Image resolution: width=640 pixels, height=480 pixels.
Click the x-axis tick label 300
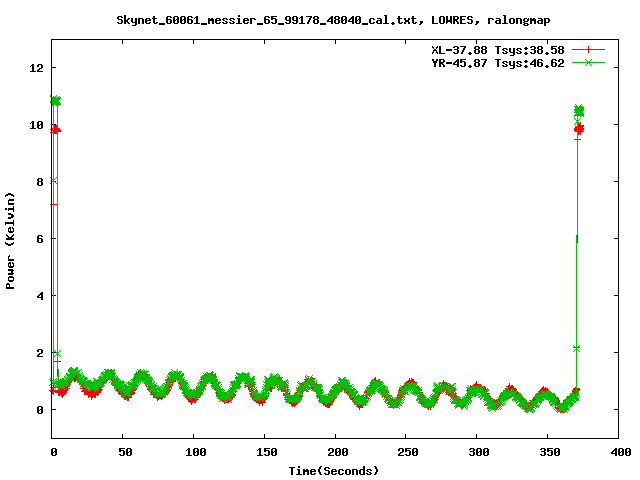pos(479,452)
